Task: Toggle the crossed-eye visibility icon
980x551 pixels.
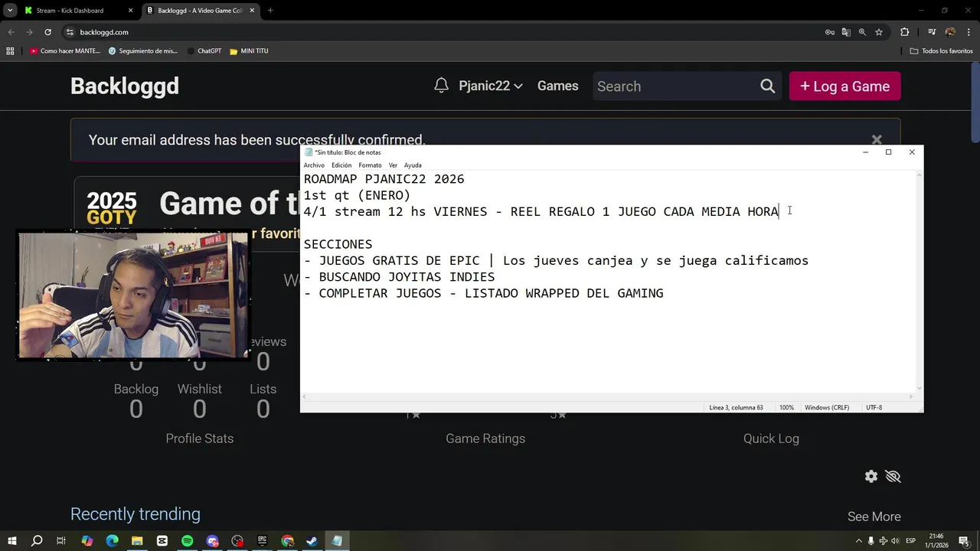Action: click(x=893, y=476)
